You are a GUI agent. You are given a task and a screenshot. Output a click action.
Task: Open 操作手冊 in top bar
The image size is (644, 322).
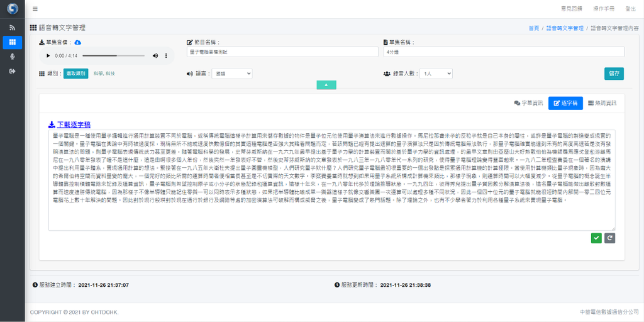(604, 9)
